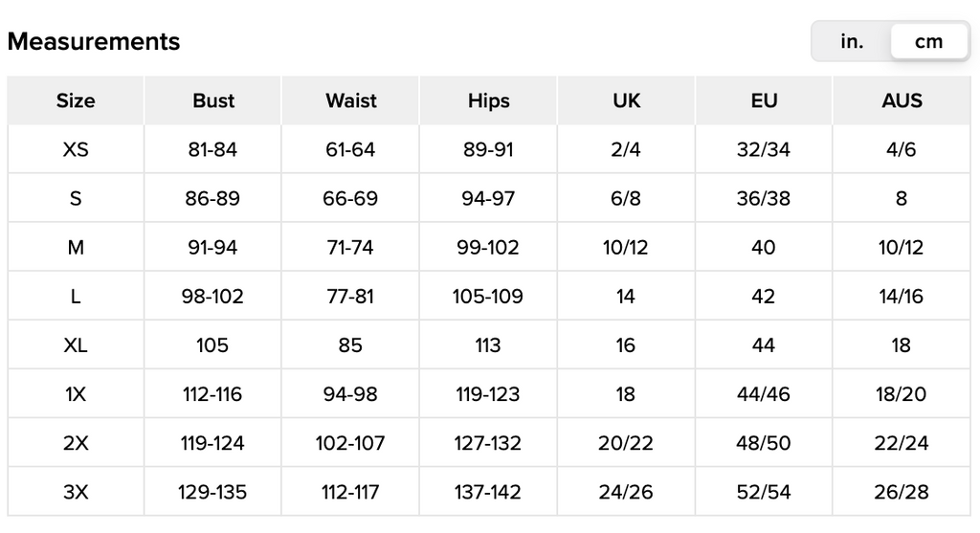Select the cm unit option
980x533 pixels.
coord(928,41)
